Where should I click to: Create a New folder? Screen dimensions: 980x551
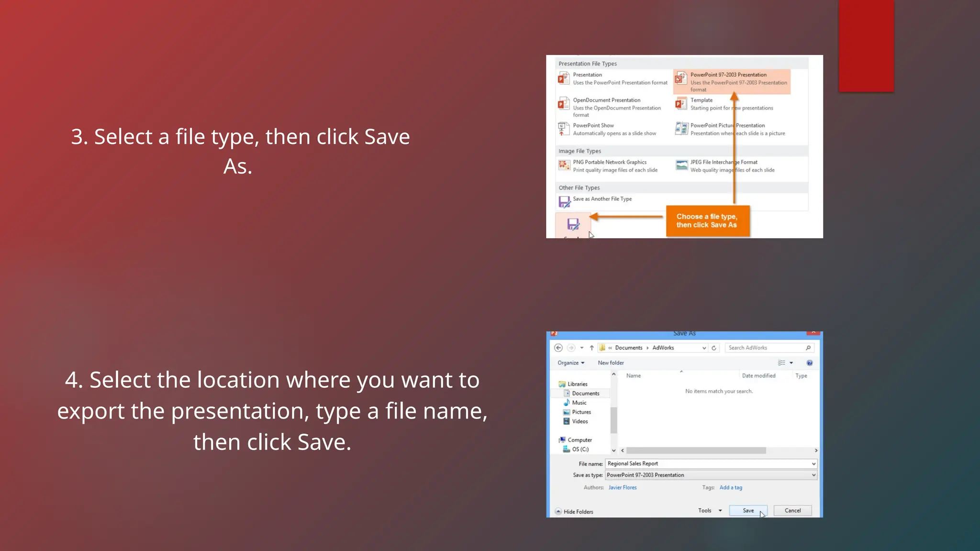coord(611,363)
